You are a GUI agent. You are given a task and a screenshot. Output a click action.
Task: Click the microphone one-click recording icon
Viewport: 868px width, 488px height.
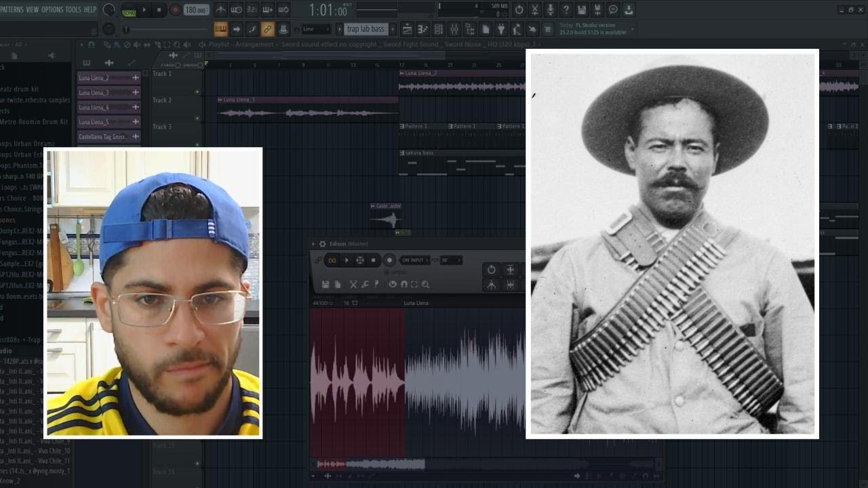pyautogui.click(x=550, y=10)
